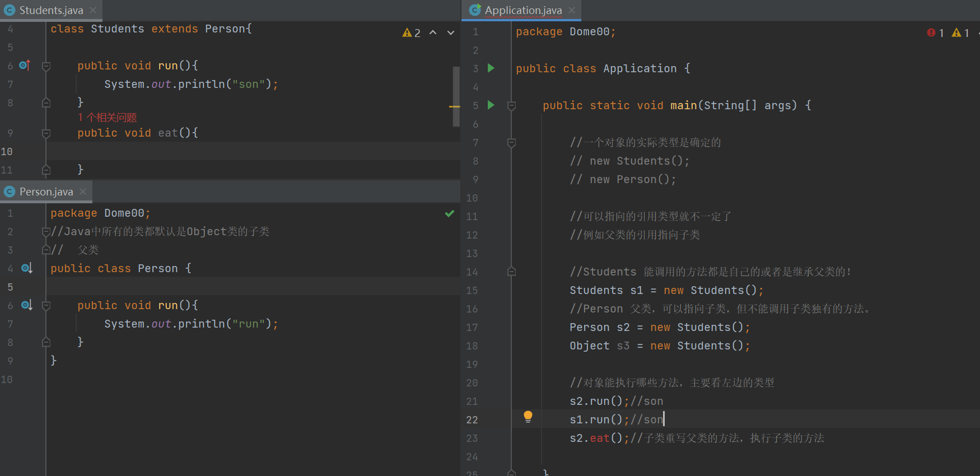Click the red error count in Application.java

click(x=935, y=33)
